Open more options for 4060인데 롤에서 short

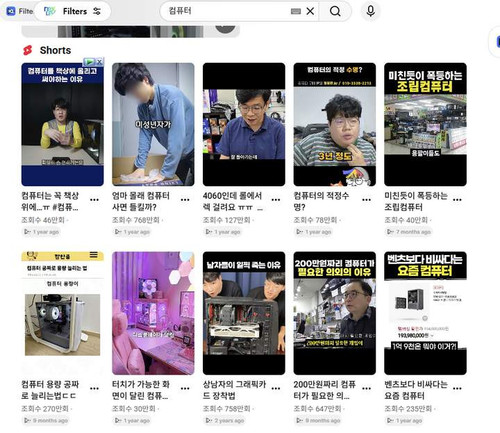276,200
